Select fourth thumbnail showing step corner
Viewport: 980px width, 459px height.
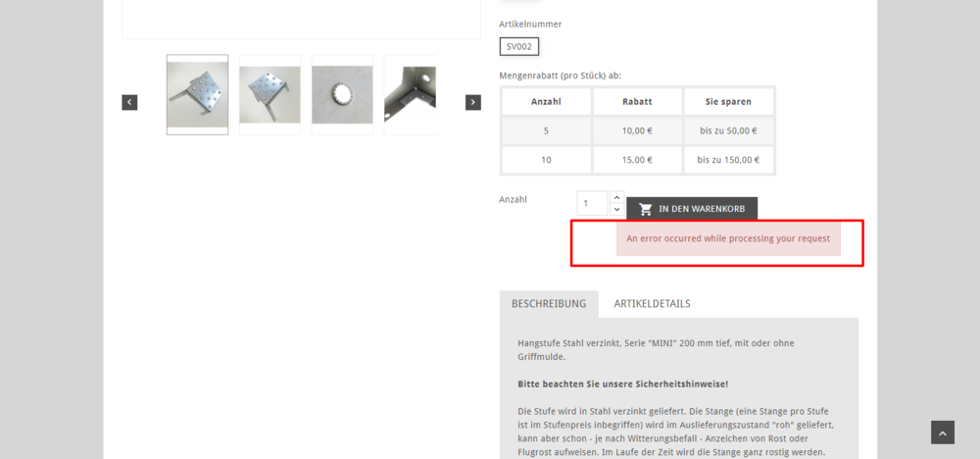[410, 94]
